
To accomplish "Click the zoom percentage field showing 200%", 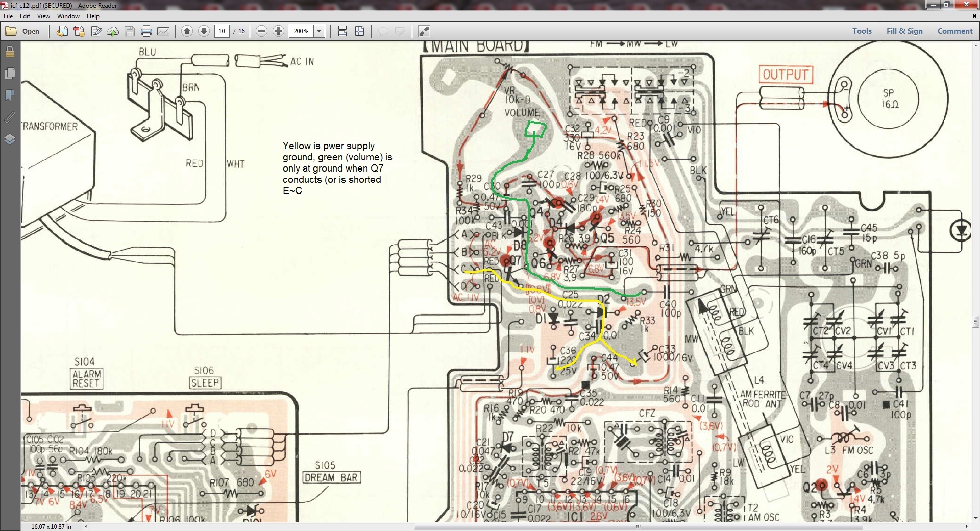I will [301, 31].
